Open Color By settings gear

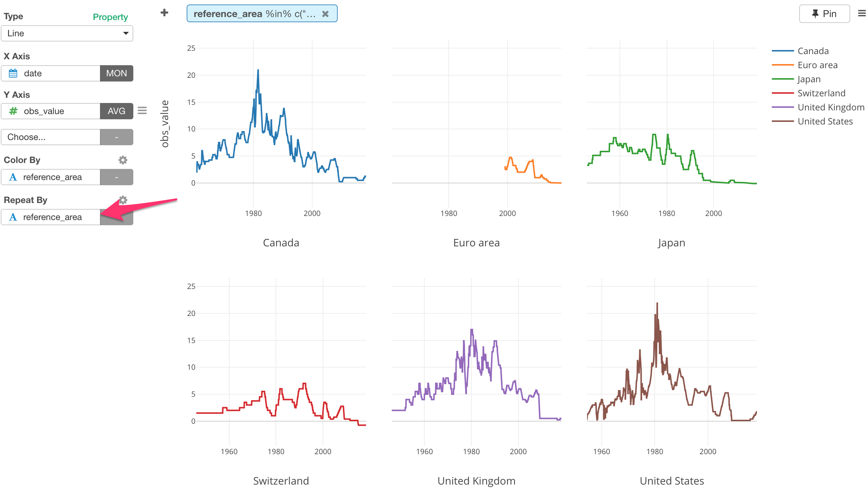tap(123, 160)
